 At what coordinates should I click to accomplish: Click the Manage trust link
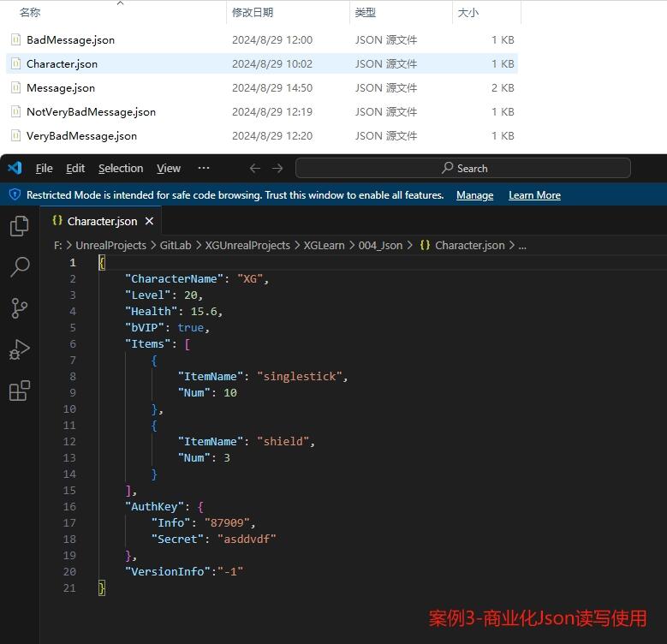pyautogui.click(x=474, y=195)
